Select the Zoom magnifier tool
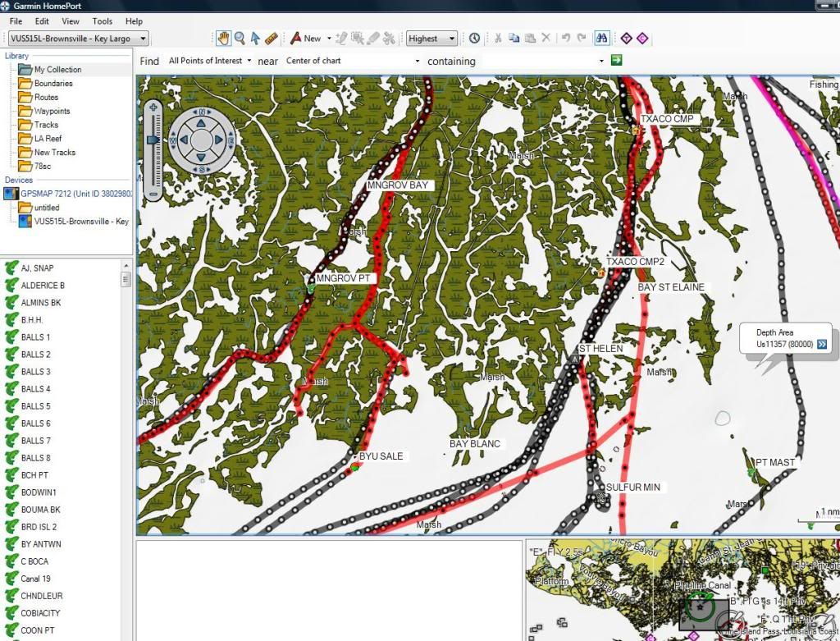Image resolution: width=840 pixels, height=641 pixels. click(240, 38)
